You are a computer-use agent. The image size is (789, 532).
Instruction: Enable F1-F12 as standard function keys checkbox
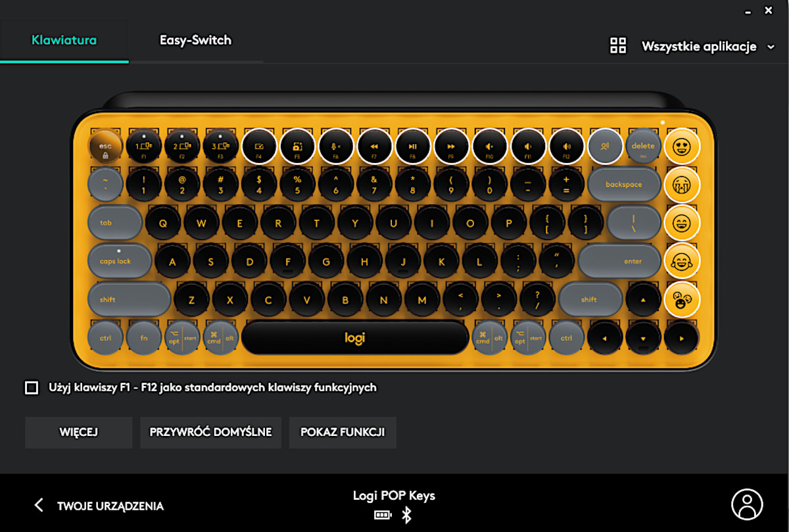(x=32, y=387)
